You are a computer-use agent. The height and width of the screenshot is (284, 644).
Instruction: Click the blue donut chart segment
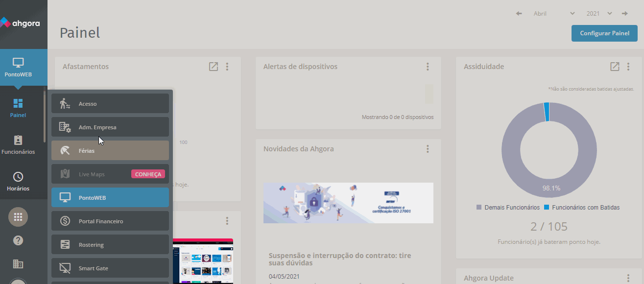click(x=547, y=112)
